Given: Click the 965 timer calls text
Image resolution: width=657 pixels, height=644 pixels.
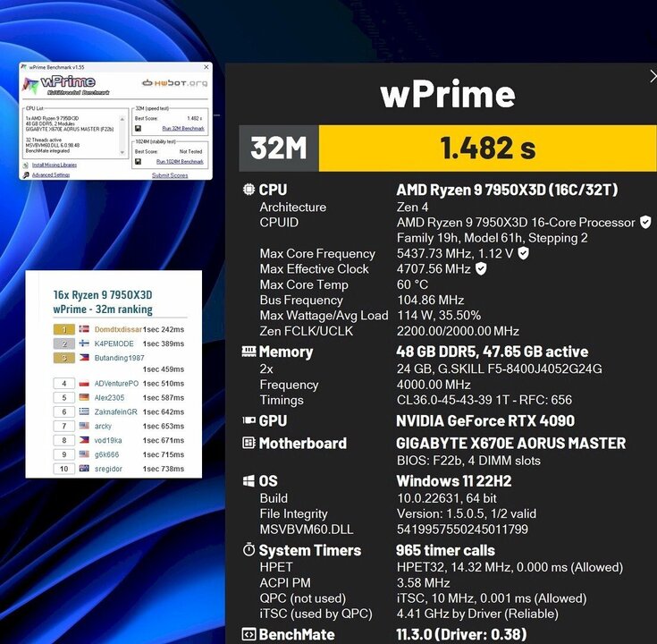Looking at the screenshot, I should click(x=445, y=550).
